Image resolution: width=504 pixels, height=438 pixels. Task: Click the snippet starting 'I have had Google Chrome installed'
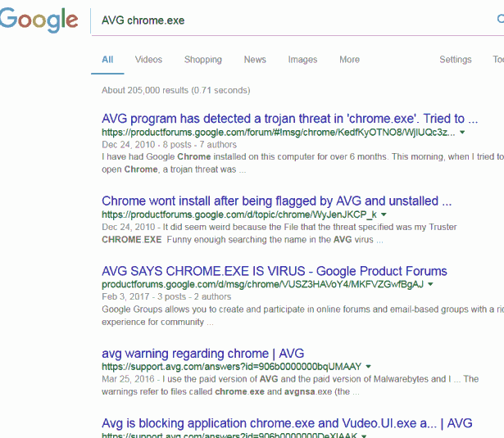(302, 163)
